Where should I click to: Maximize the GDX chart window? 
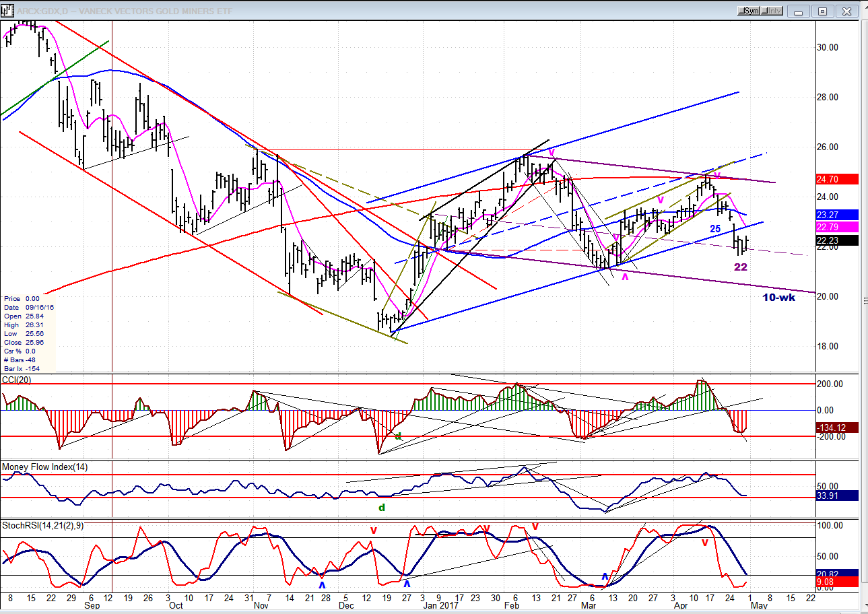[x=822, y=11]
